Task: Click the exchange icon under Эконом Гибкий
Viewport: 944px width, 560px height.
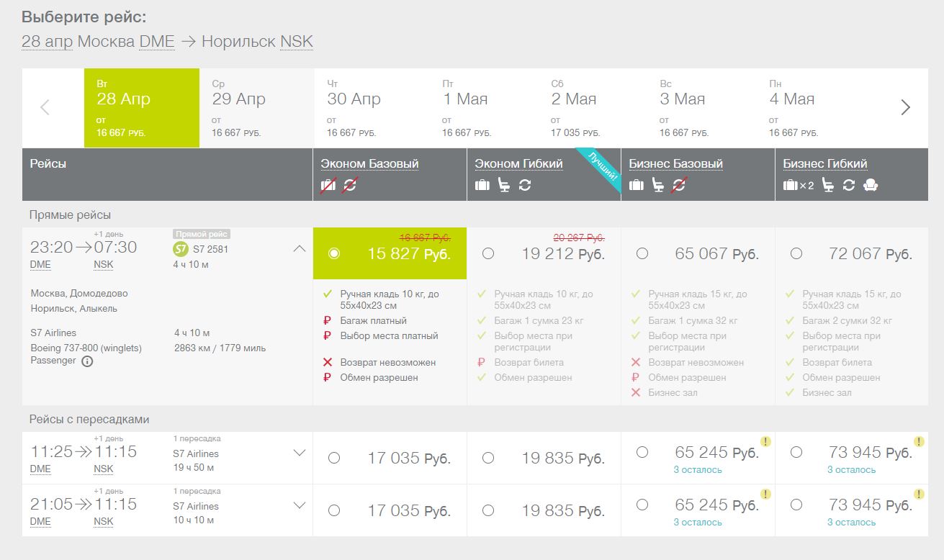Action: point(524,185)
